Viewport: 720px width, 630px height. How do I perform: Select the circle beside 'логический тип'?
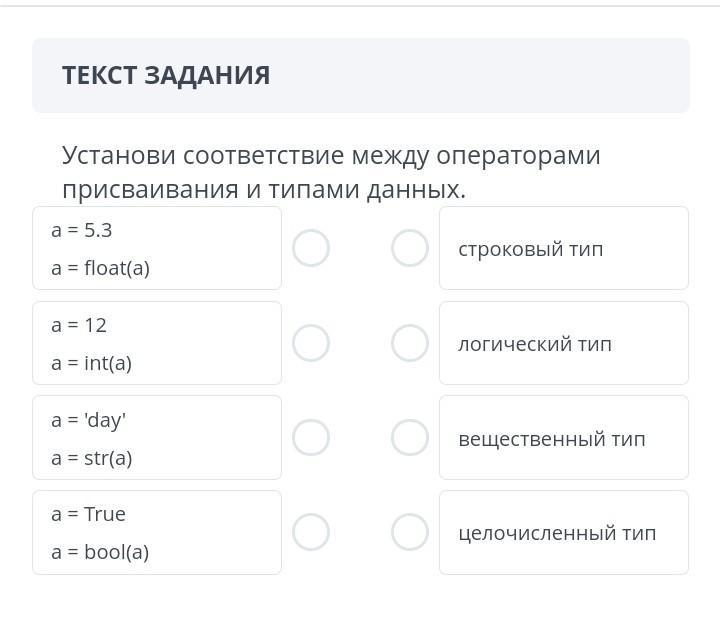(x=410, y=343)
